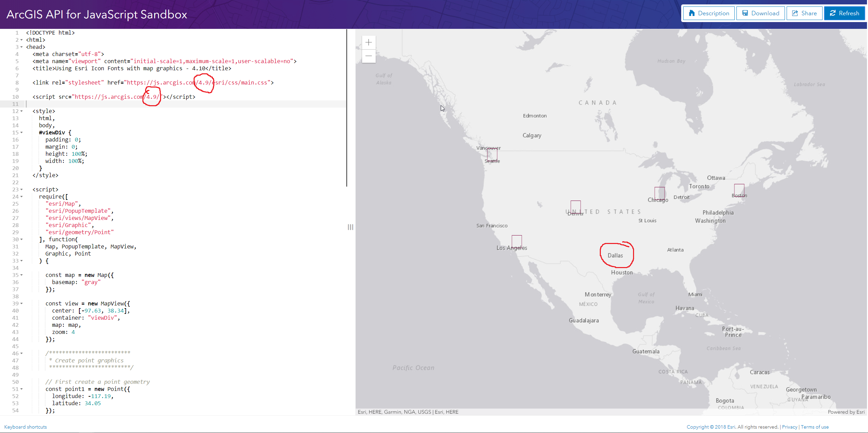Collapse the require call fold on line 24
The image size is (868, 433).
pyautogui.click(x=21, y=197)
